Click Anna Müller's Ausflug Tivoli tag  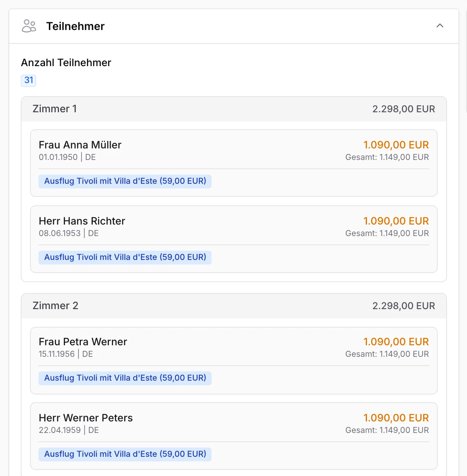click(125, 181)
